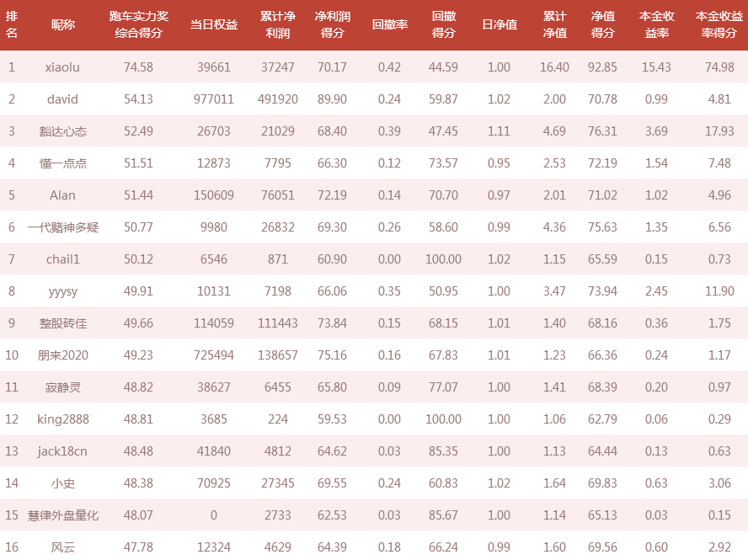Select nickname 朋来2020 in row 10
This screenshot has height=560, width=748.
pos(63,355)
